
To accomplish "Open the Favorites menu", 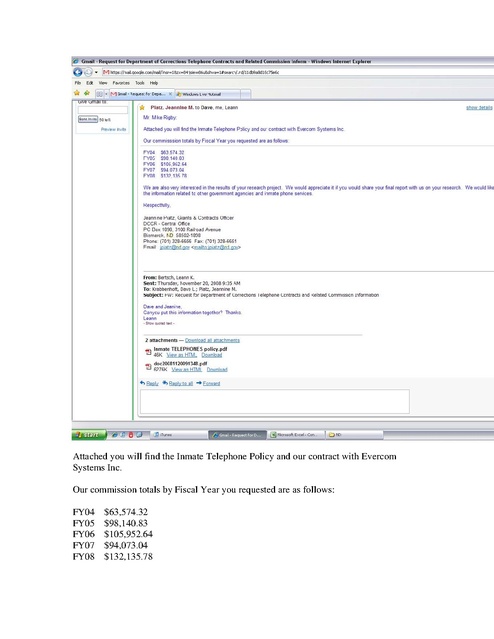I will point(121,83).
